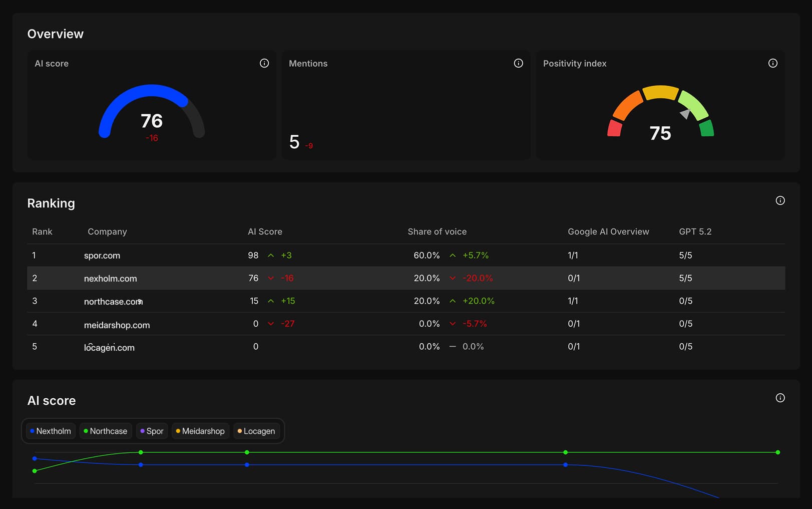Click the green up arrow beside spor.com's AI score
812x509 pixels.
[271, 256]
